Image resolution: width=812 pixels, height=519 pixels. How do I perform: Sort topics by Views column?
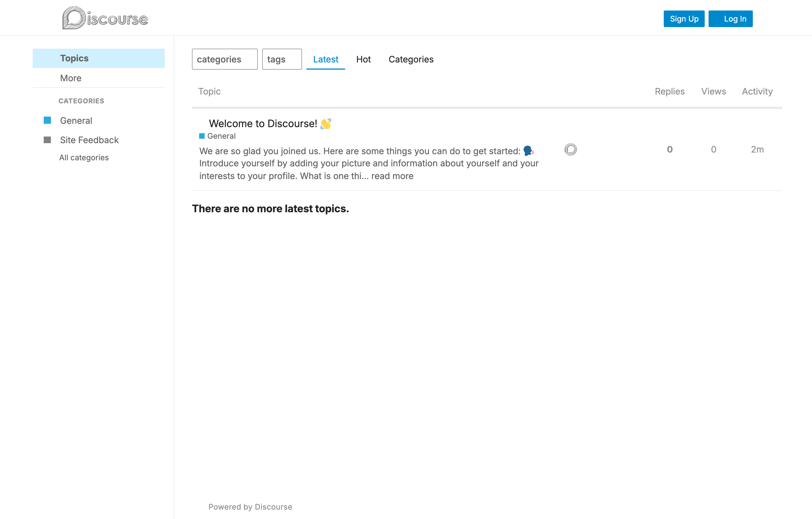point(713,91)
